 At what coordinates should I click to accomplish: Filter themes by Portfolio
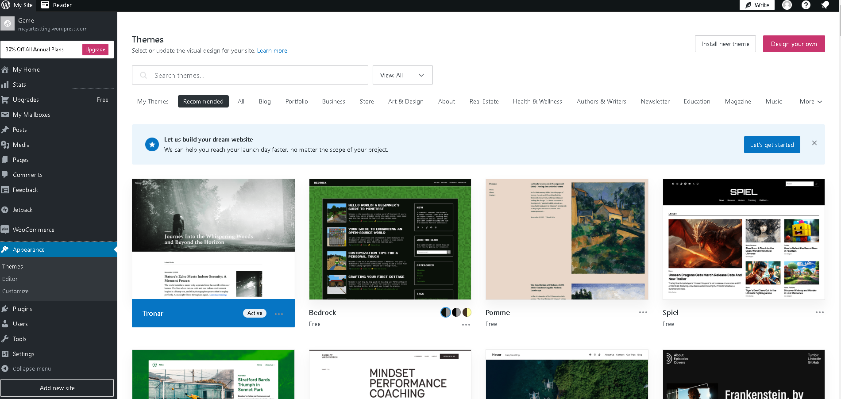click(297, 101)
